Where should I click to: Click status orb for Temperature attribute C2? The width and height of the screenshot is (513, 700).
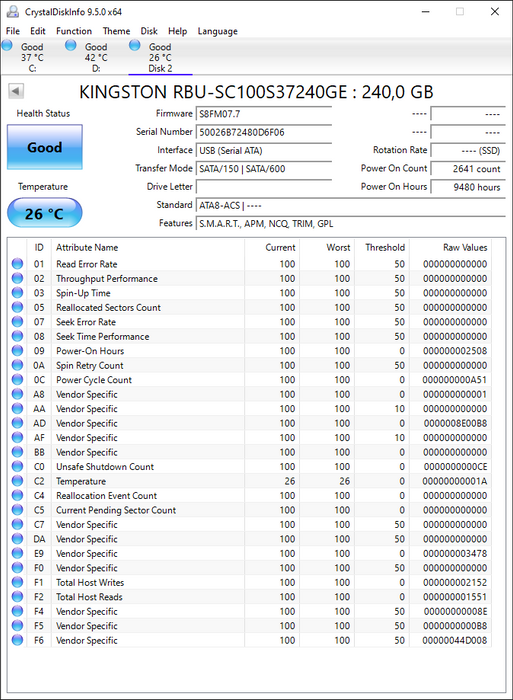pos(17,481)
